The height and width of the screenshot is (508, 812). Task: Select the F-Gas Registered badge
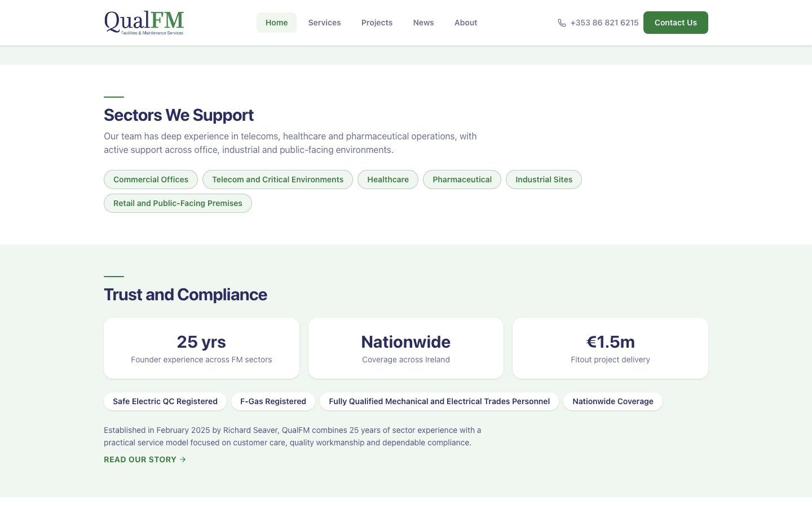click(x=273, y=401)
